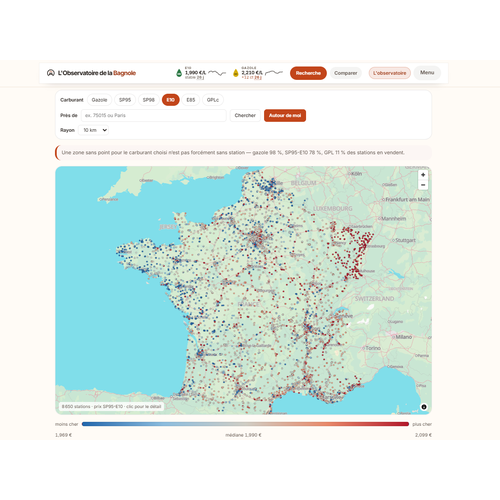Select the Gazole fuel option
Screen dimensions: 500x500
[99, 100]
